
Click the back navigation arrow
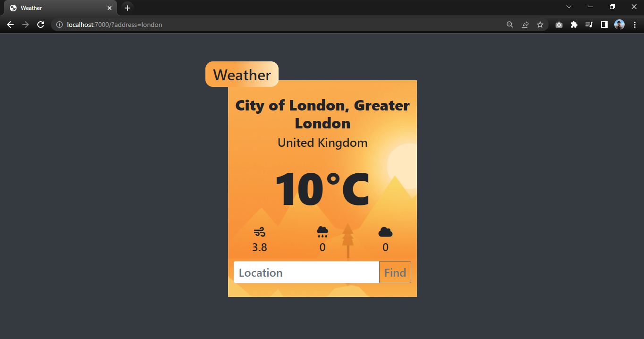click(x=10, y=25)
